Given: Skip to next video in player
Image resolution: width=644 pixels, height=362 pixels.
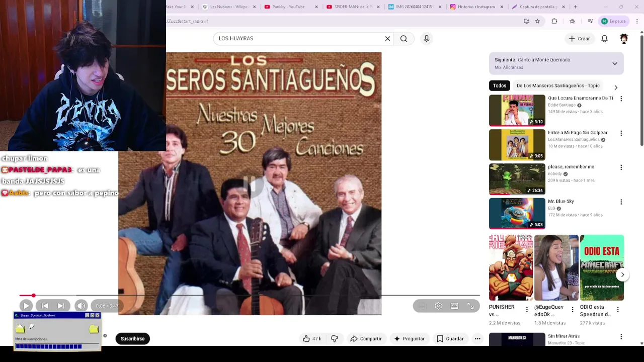Looking at the screenshot, I should coord(61,306).
